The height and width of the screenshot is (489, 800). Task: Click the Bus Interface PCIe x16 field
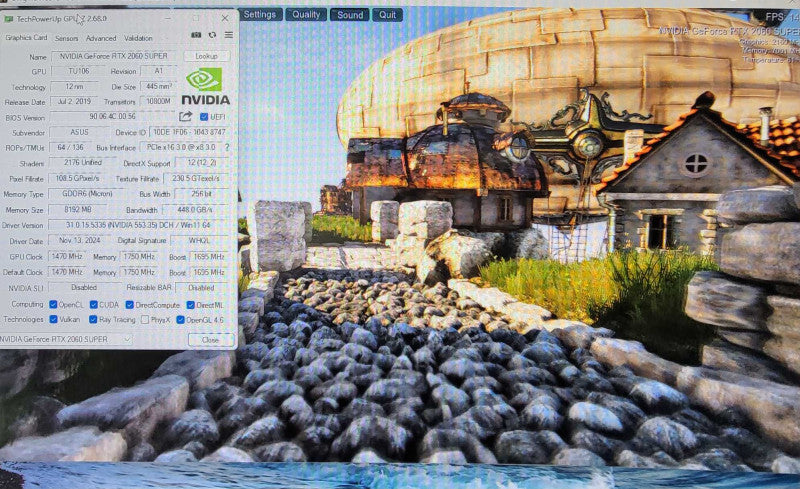(x=181, y=147)
